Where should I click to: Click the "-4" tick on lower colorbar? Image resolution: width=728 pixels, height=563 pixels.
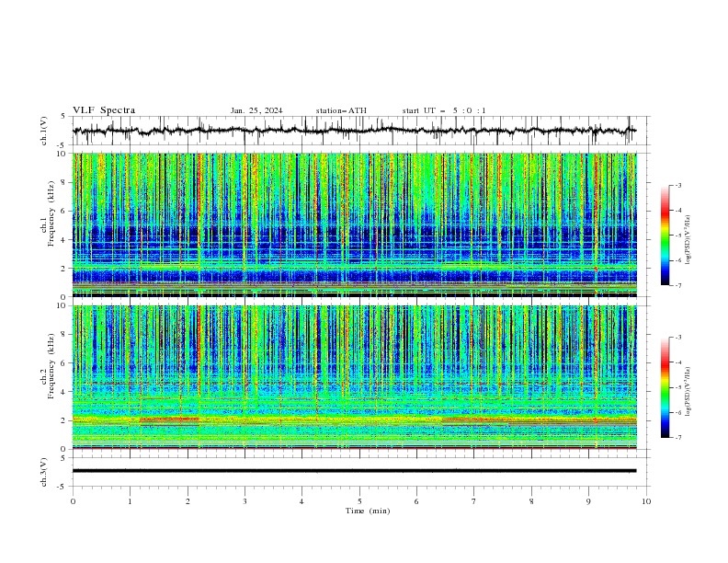click(678, 362)
